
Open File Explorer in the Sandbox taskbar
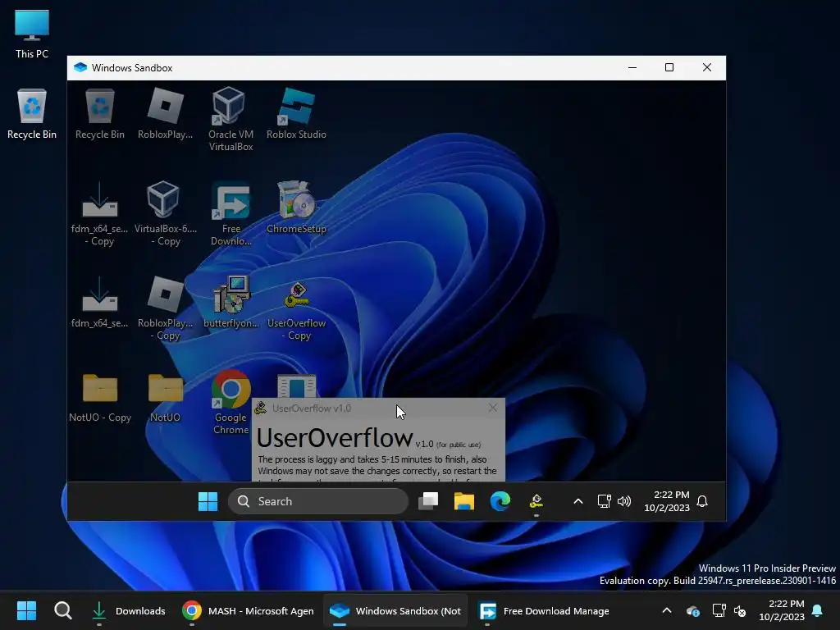(464, 501)
